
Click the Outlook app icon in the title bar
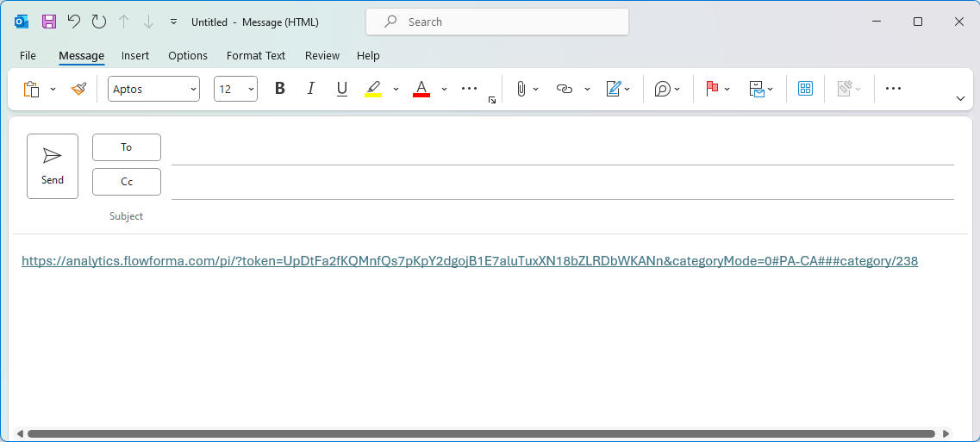(22, 22)
